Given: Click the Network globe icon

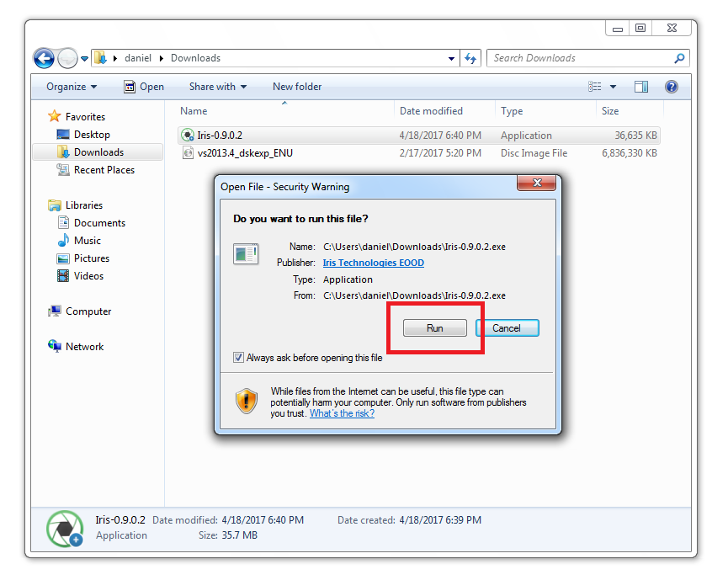Looking at the screenshot, I should (x=55, y=346).
